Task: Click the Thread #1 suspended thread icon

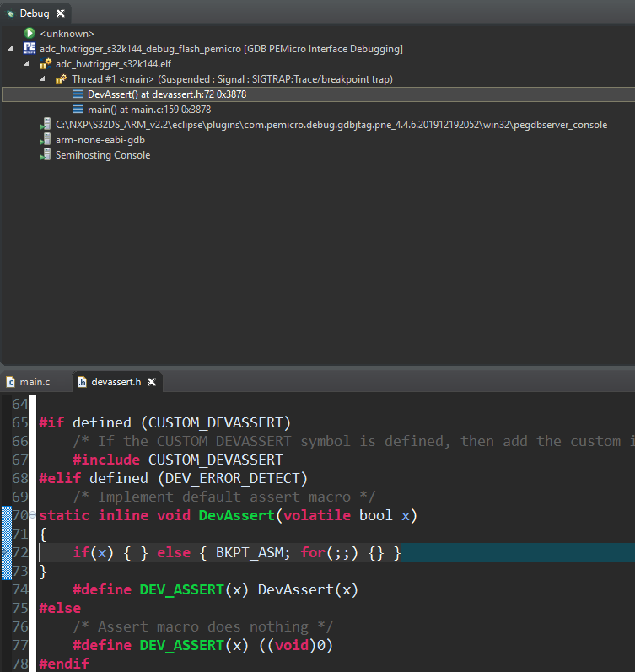Action: (x=61, y=79)
